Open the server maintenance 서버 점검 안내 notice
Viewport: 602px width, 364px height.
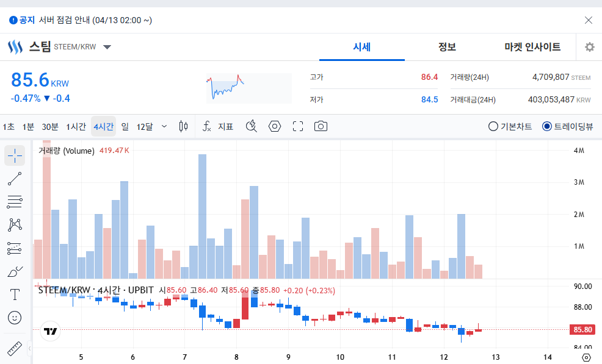tap(95, 20)
